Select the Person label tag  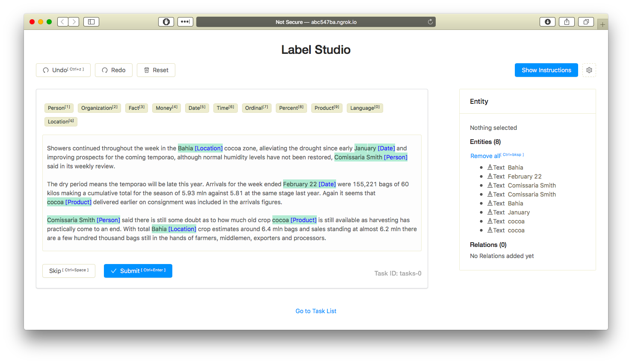tap(59, 108)
